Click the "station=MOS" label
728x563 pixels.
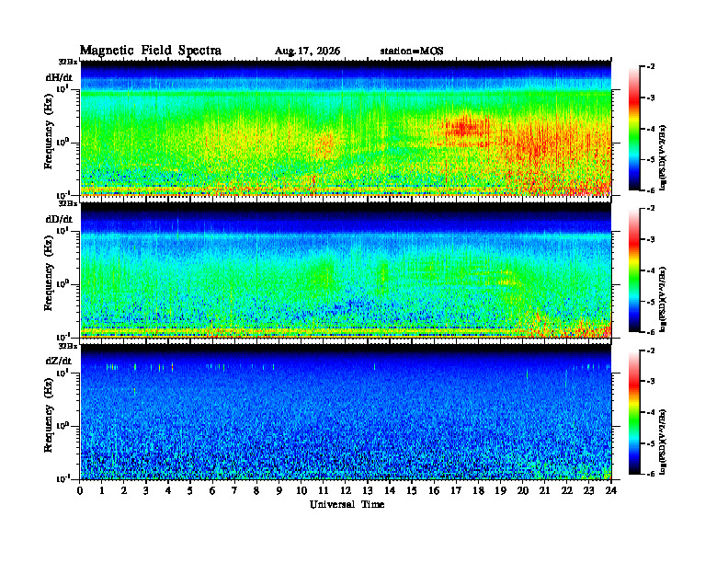[412, 52]
